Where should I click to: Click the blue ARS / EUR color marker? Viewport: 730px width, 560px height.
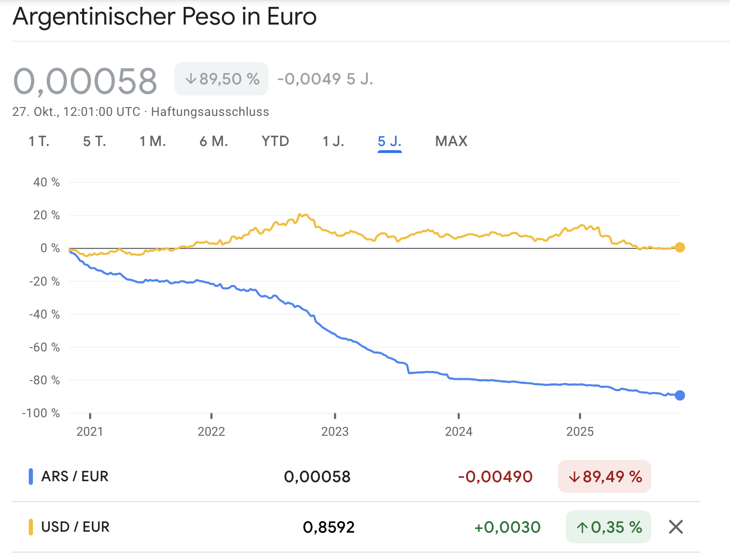(x=31, y=477)
